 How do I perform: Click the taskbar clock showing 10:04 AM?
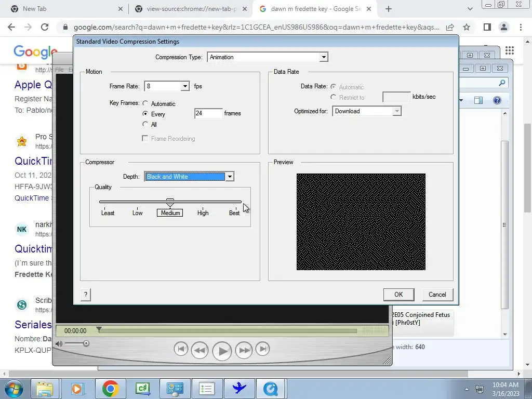coord(506,389)
